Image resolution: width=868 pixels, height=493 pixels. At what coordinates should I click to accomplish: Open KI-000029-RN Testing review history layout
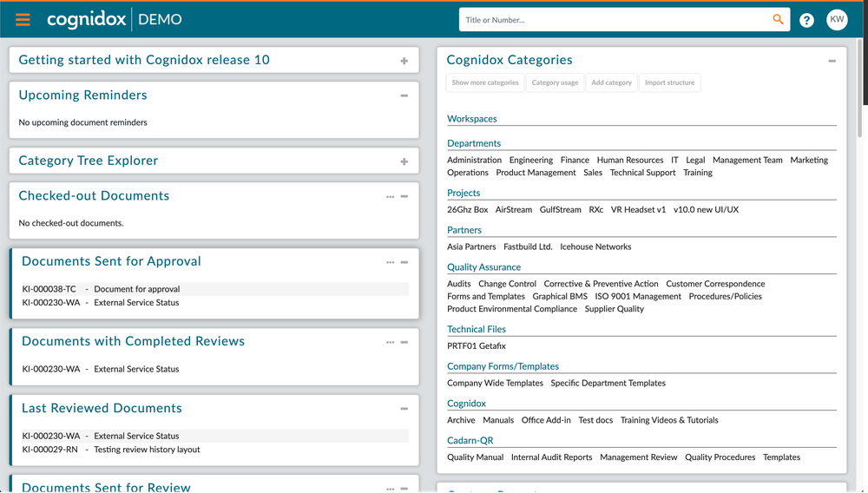coord(215,450)
